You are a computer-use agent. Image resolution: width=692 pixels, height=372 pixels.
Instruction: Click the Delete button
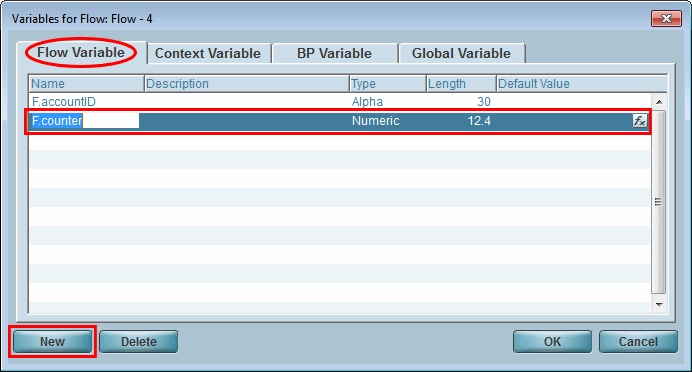click(139, 342)
